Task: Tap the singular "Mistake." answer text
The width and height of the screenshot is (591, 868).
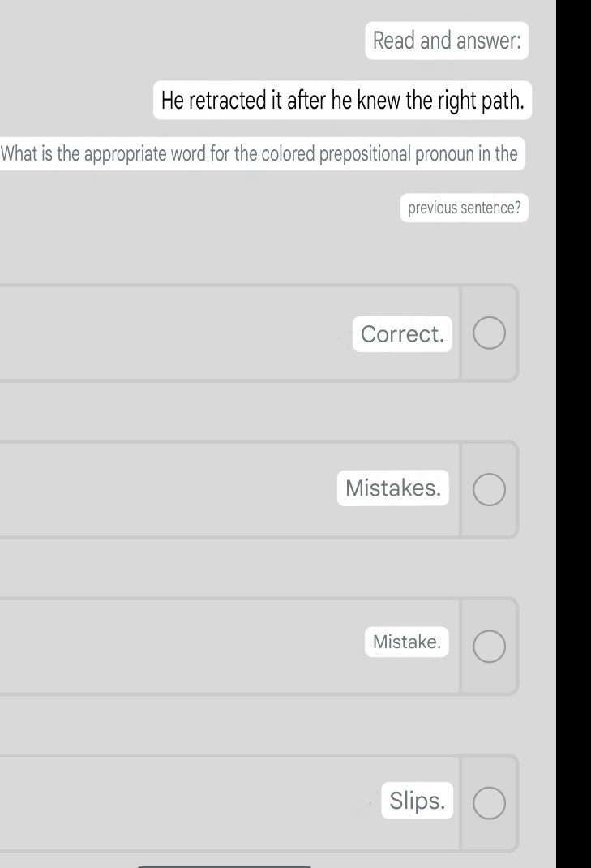Action: (x=407, y=642)
